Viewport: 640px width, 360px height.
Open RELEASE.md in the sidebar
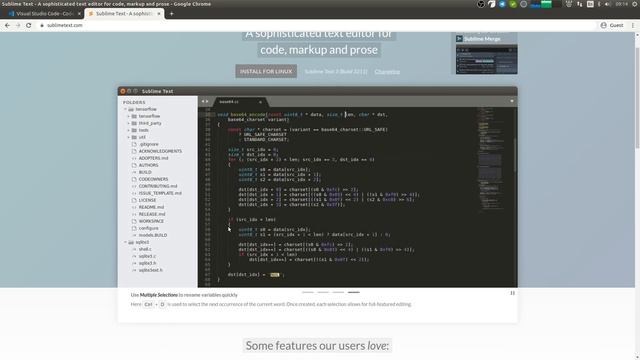tap(152, 214)
